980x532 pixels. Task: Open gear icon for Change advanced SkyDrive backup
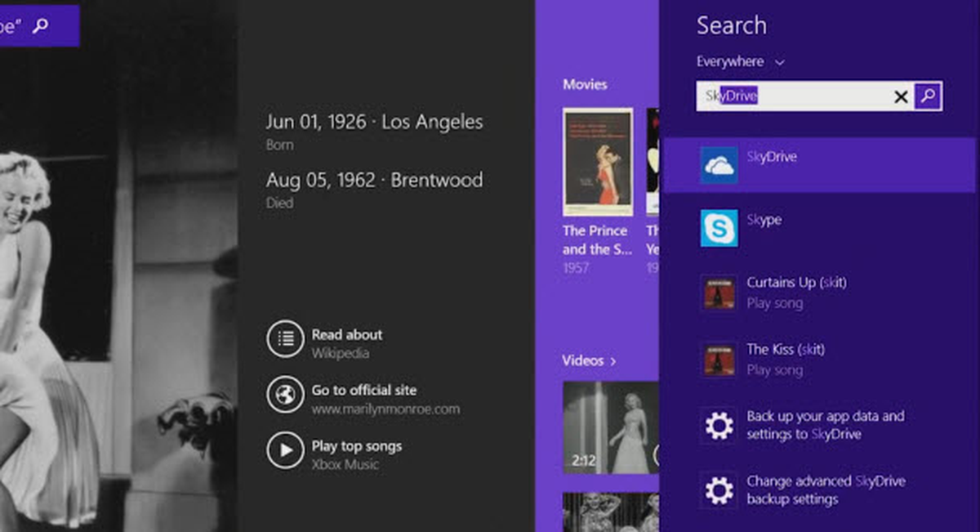pyautogui.click(x=719, y=490)
